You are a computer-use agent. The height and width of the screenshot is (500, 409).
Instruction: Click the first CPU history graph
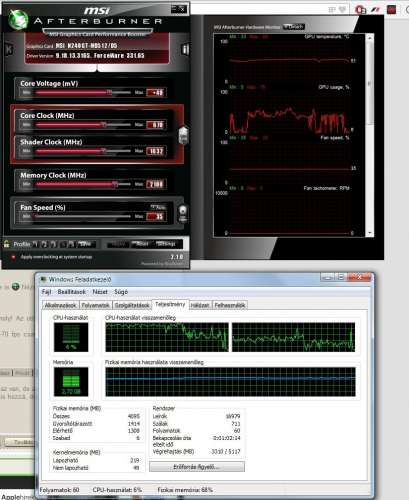coord(167,337)
